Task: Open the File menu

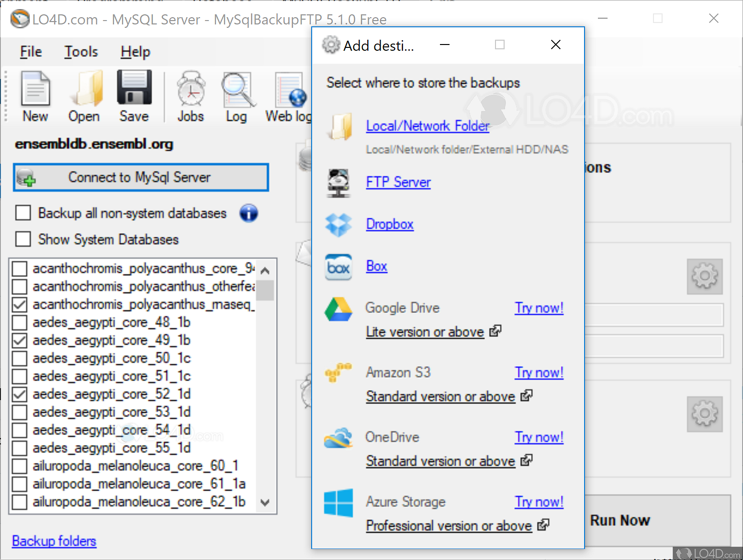Action: 30,52
